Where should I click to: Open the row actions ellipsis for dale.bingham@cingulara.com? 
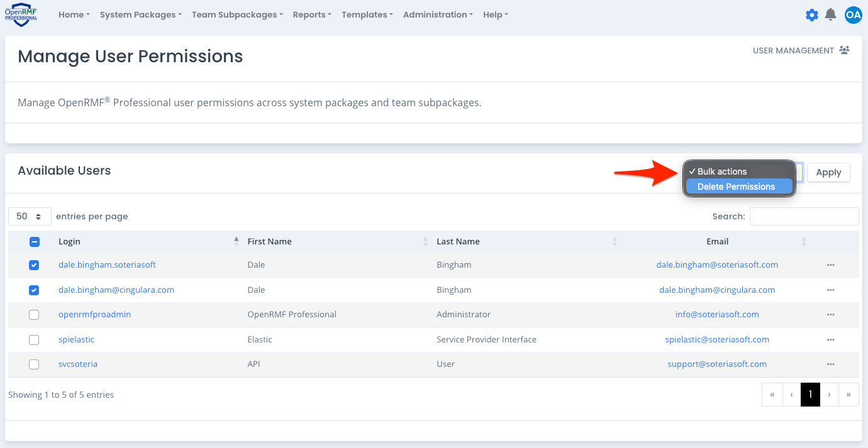coord(831,290)
